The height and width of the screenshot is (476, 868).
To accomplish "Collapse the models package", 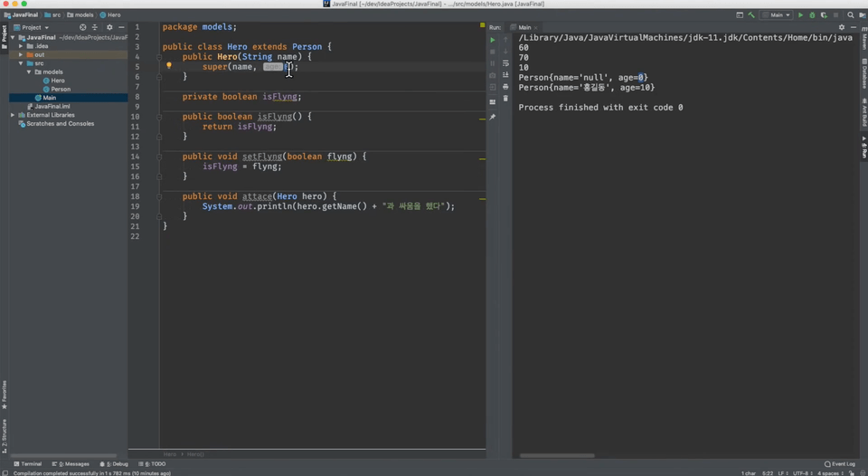I will (x=29, y=72).
